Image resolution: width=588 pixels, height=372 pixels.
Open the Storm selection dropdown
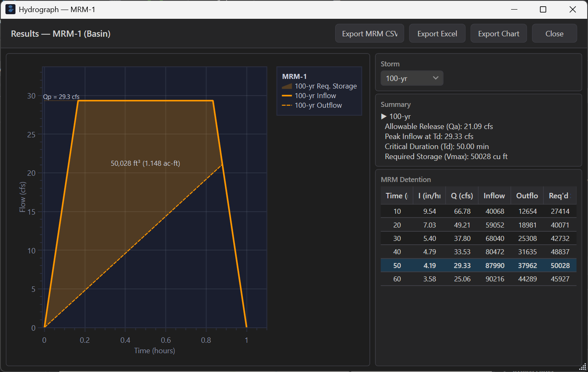point(412,78)
